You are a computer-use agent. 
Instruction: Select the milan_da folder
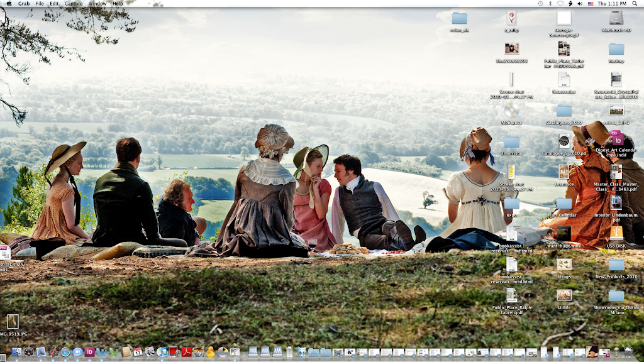[459, 18]
